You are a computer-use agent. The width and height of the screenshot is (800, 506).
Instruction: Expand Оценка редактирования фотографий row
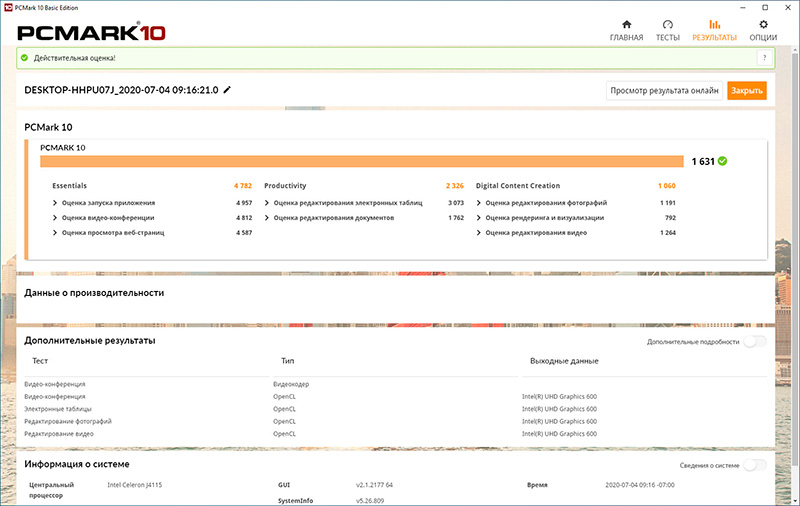click(546, 202)
